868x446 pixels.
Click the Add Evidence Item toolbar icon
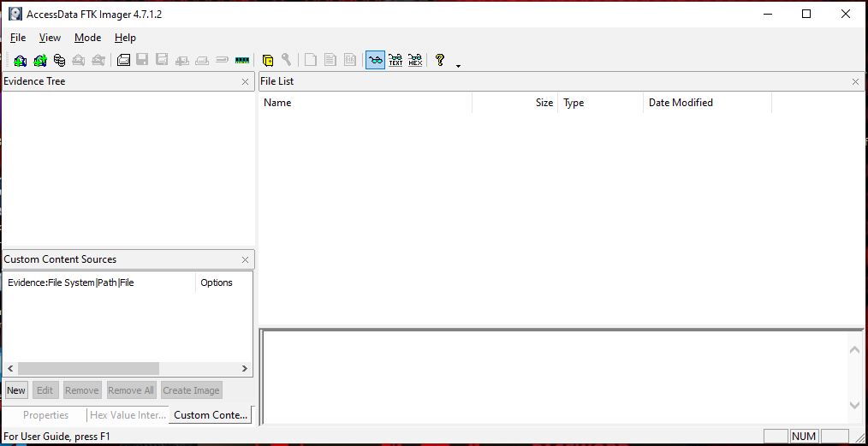[19, 60]
